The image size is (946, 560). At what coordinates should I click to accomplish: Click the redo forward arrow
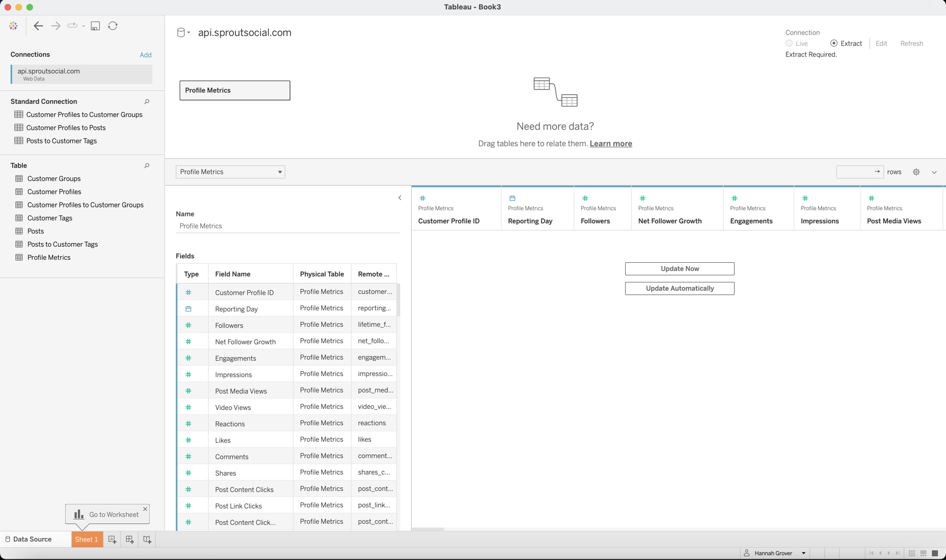tap(55, 26)
